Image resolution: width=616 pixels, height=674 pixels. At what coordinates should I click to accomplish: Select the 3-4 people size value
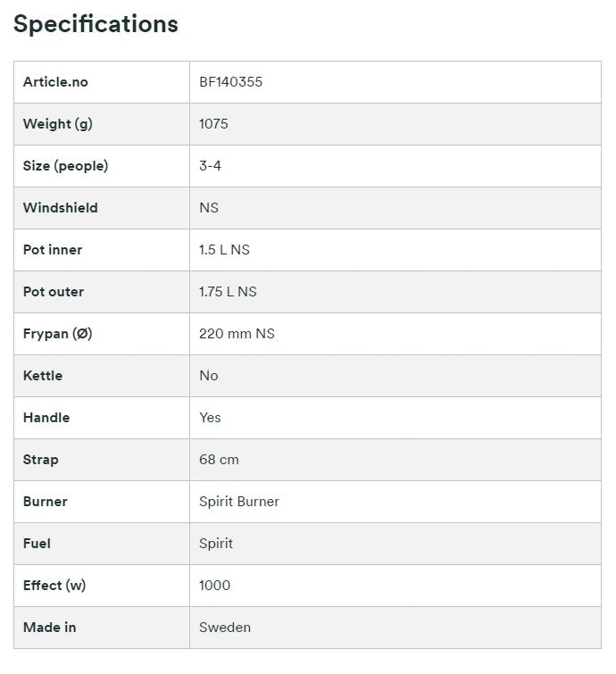210,166
